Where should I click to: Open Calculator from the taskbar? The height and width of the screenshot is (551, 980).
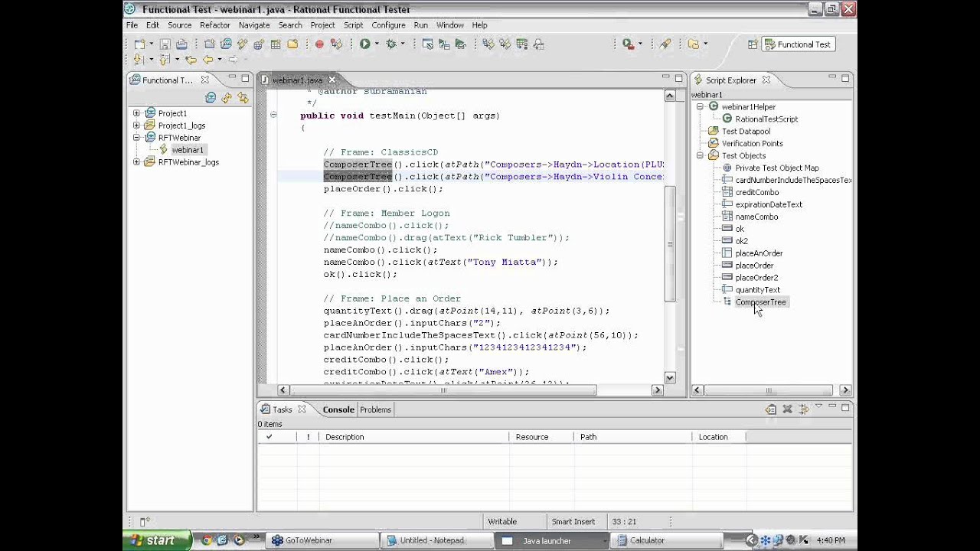[x=666, y=540]
